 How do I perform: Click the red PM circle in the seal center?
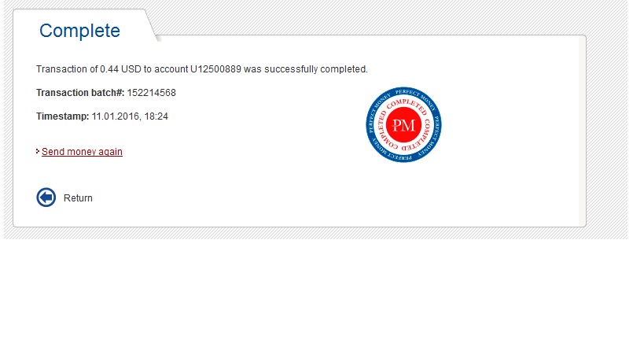403,125
